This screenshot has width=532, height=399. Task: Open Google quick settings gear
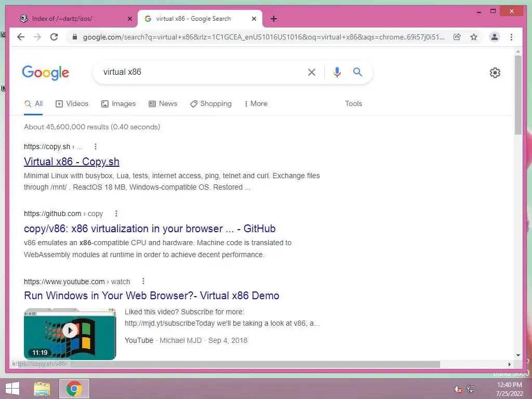coord(495,73)
